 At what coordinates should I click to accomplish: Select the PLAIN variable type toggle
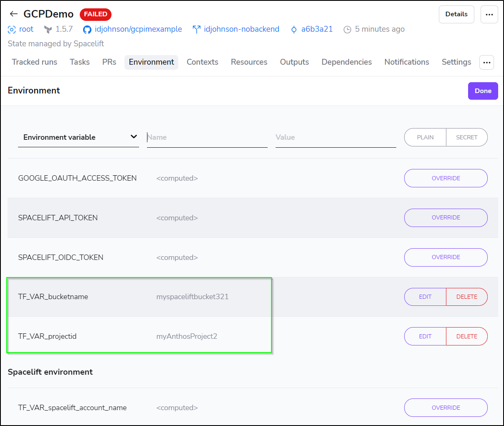pyautogui.click(x=425, y=137)
